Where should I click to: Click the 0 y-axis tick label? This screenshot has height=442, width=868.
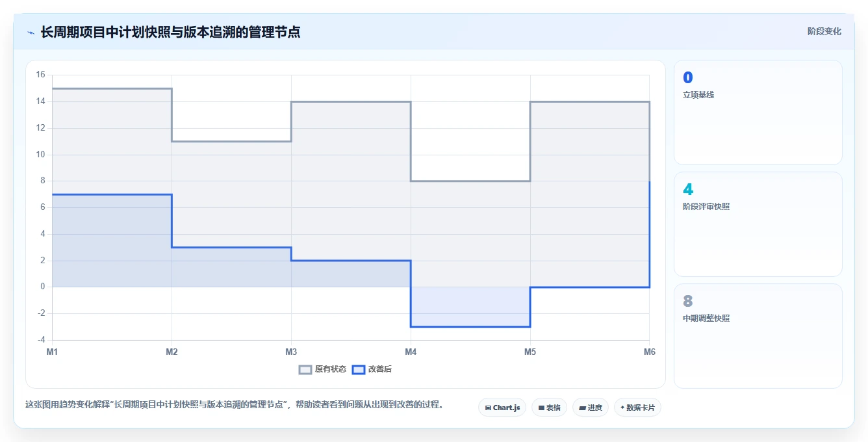(x=43, y=287)
